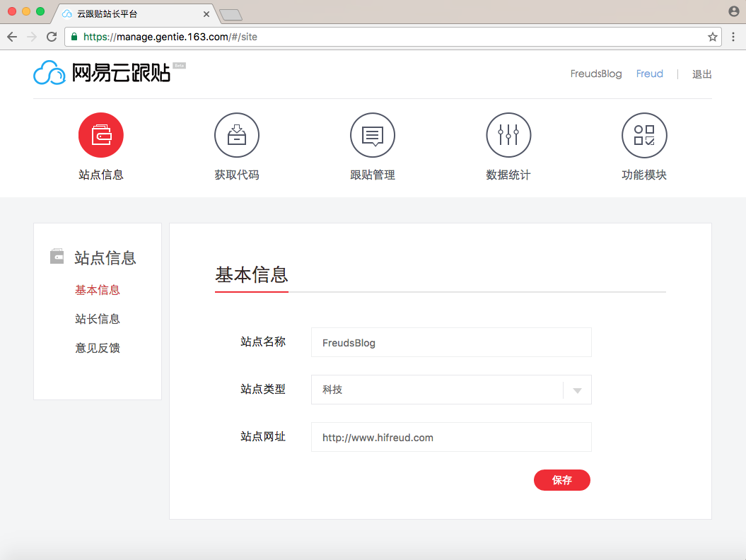Open 功能模块 grid icon
Viewport: 746px width, 560px height.
click(644, 135)
